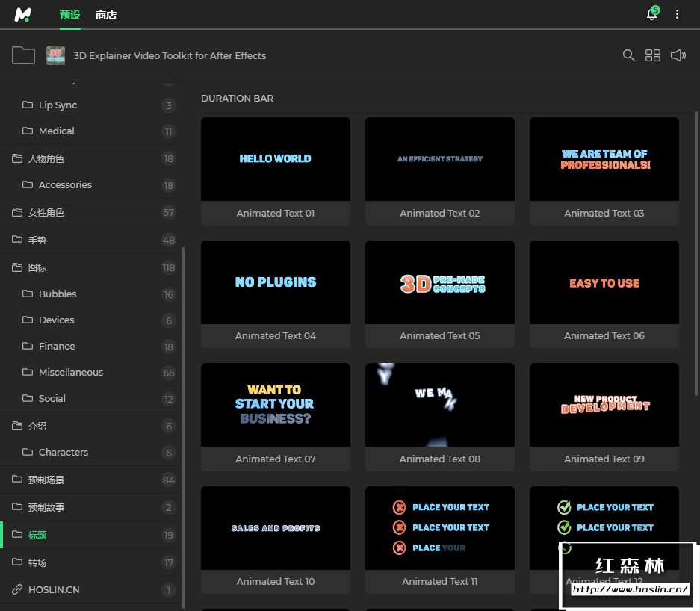Viewport: 700px width, 611px height.
Task: Switch to the 预设 tab
Action: [69, 15]
